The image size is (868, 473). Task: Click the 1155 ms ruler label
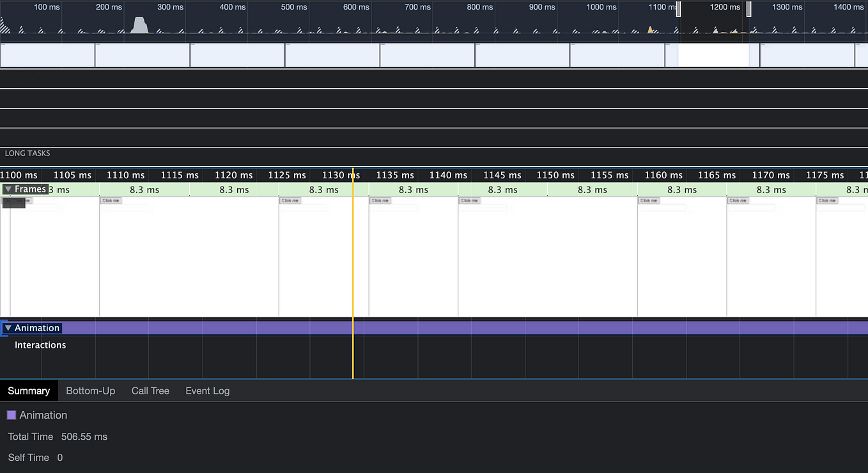pos(610,175)
